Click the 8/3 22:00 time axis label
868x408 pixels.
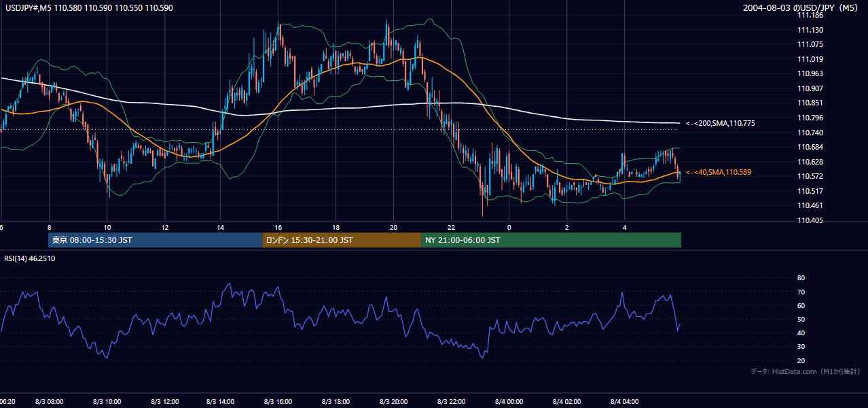(451, 402)
